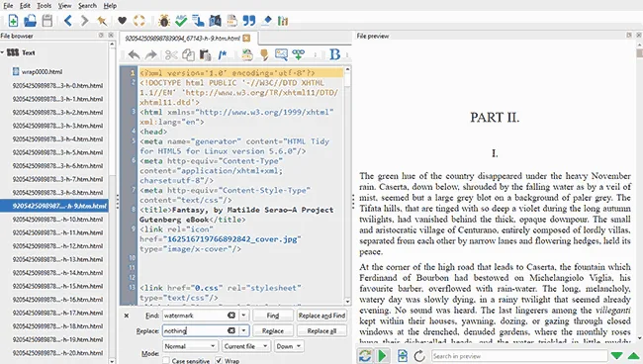Screen dimensions: 643x364
Task: Click the paintbrush icon in editor toolbar
Action: 264,54
